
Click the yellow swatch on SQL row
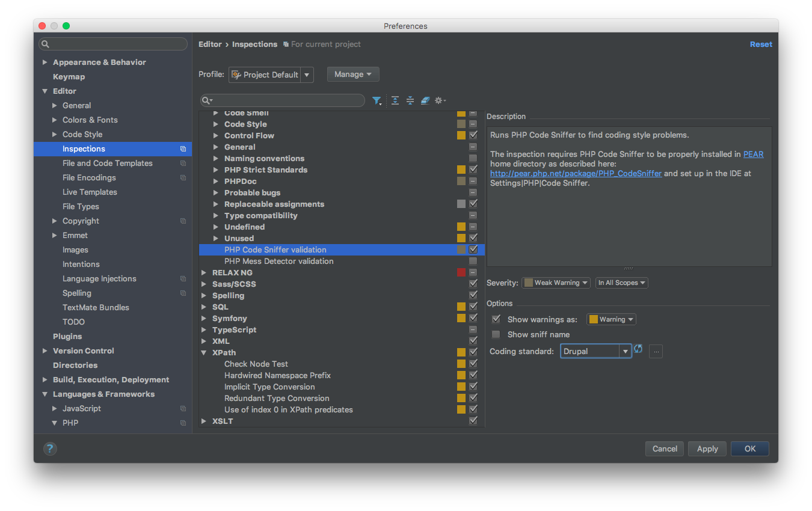pyautogui.click(x=461, y=307)
